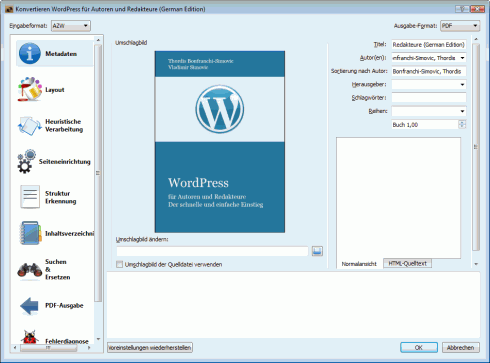Browse for a new cover image file
This screenshot has width=490, height=363.
pos(317,251)
